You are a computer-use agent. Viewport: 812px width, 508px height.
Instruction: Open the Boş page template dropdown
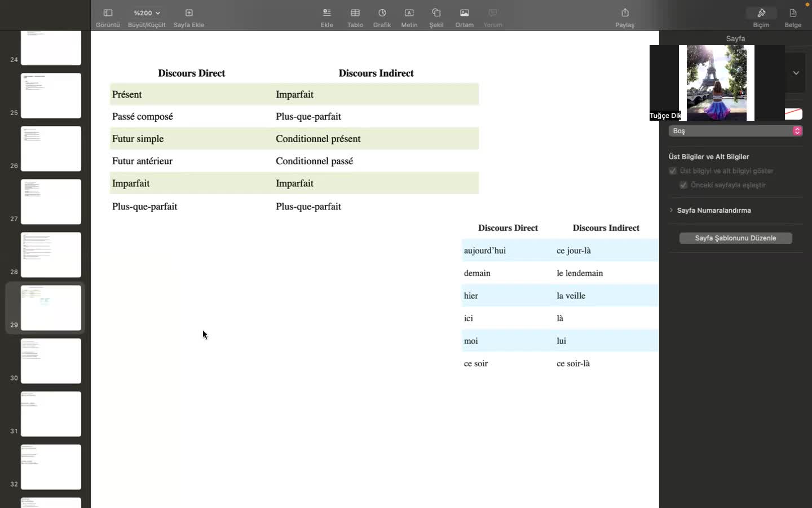pyautogui.click(x=735, y=131)
